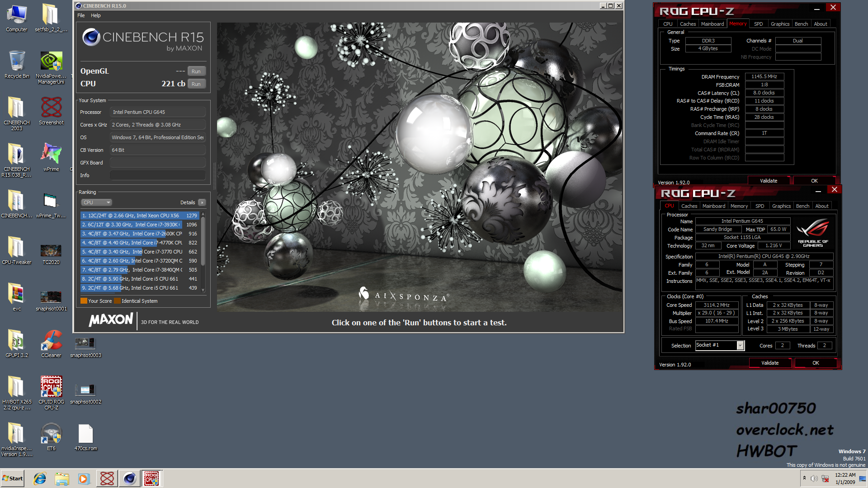This screenshot has width=868, height=488.
Task: Launch CPUID ROG CPU-Z desktop icon
Action: pyautogui.click(x=51, y=393)
